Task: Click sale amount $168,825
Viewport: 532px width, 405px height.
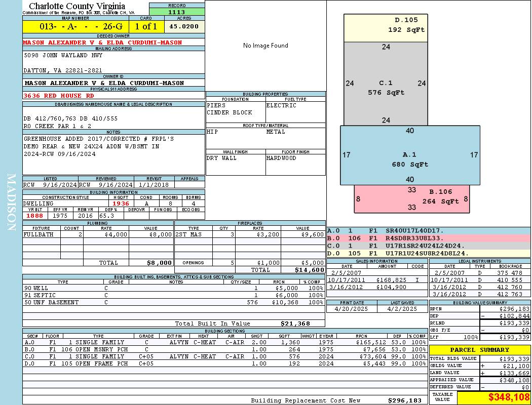Action: [391, 280]
